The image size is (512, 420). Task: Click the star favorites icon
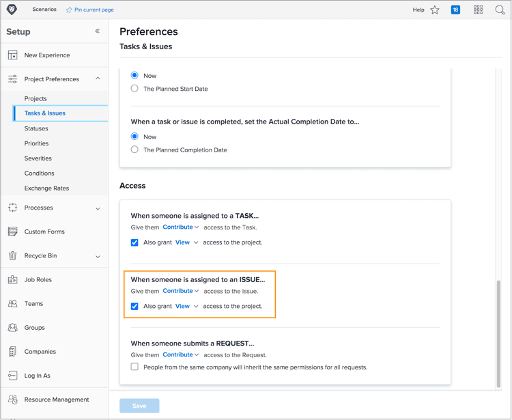(x=435, y=10)
